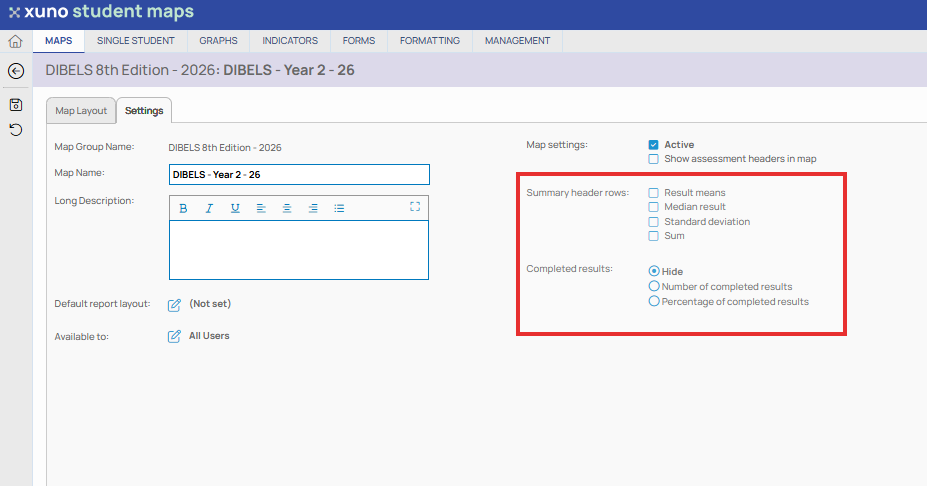Click the page title DIBELS - Year 2 - 26
The height and width of the screenshot is (486, 927).
click(289, 70)
